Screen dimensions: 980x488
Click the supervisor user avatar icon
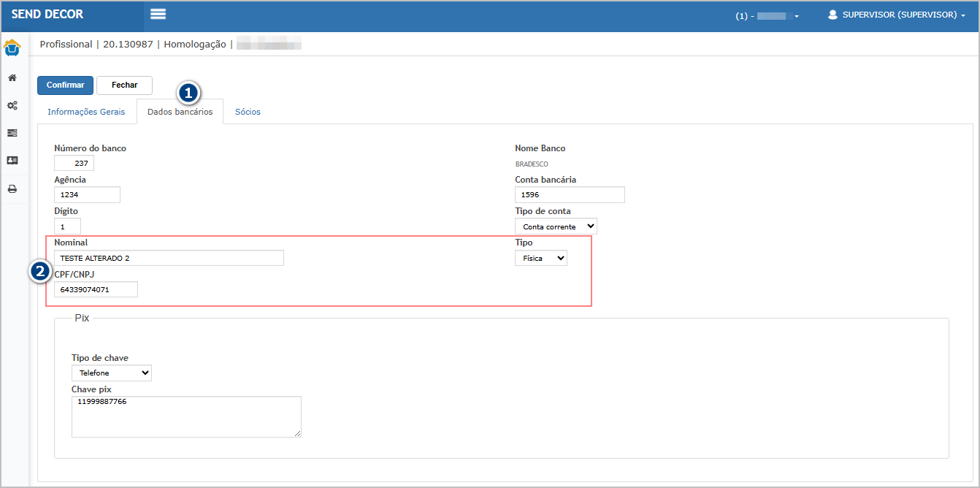(x=832, y=15)
